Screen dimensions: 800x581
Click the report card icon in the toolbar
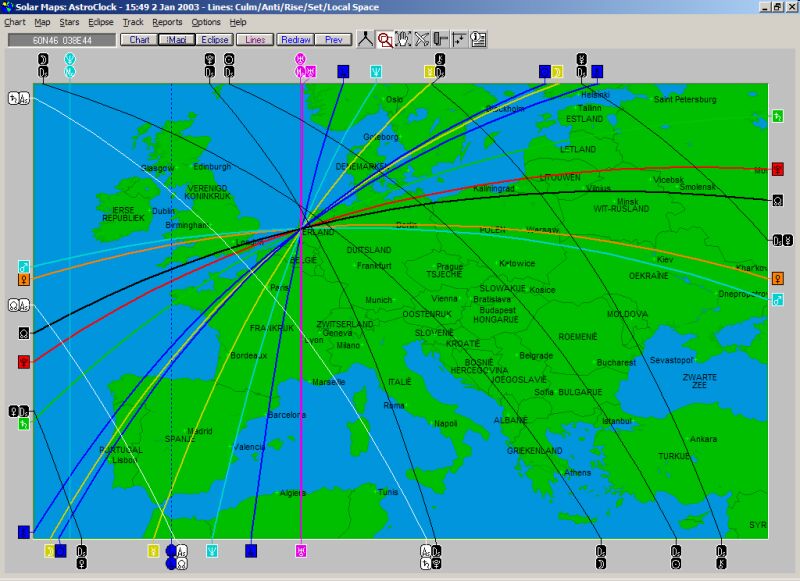tap(478, 39)
